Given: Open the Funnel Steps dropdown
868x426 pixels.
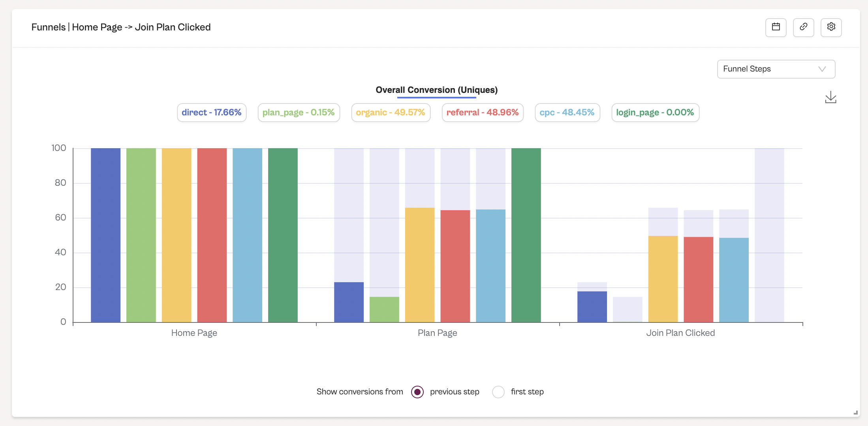Looking at the screenshot, I should coord(776,69).
